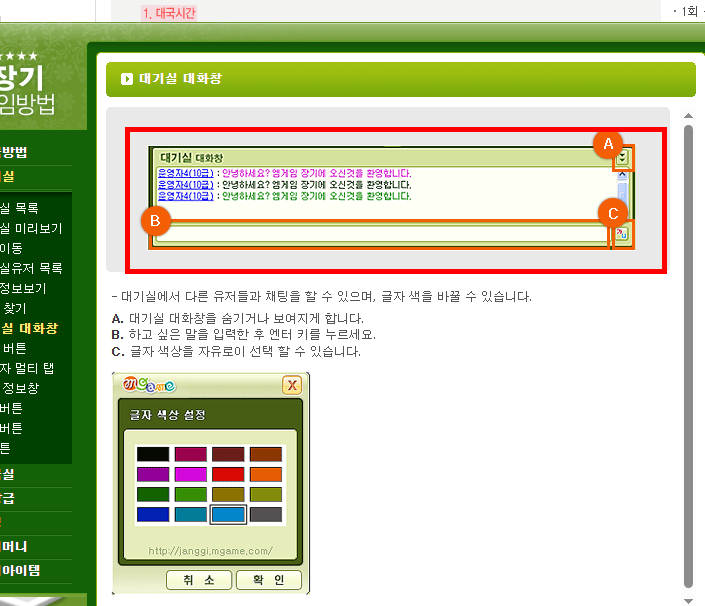The height and width of the screenshot is (606, 705).
Task: Pick the selected sky blue swatch
Action: 228,514
